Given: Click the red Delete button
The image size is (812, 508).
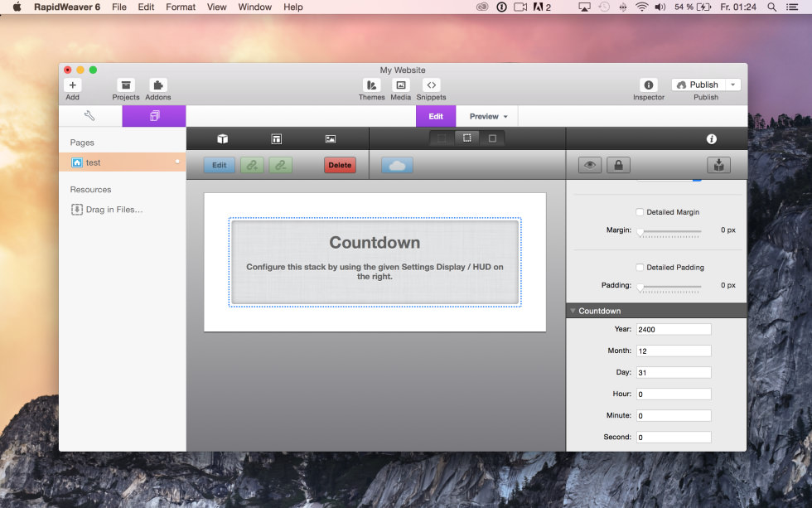Looking at the screenshot, I should coord(340,165).
